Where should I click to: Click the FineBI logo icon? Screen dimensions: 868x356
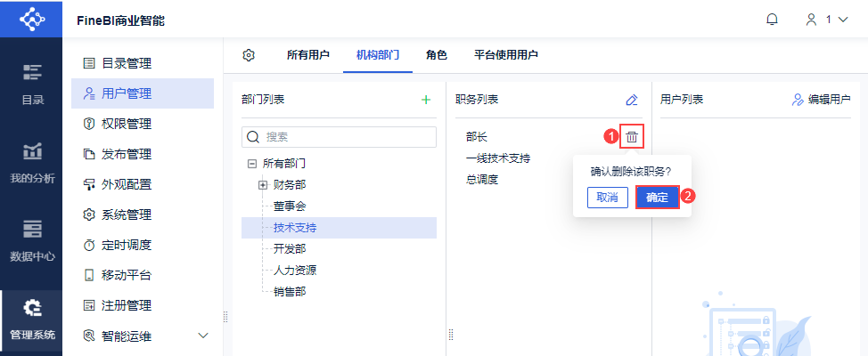point(31,19)
